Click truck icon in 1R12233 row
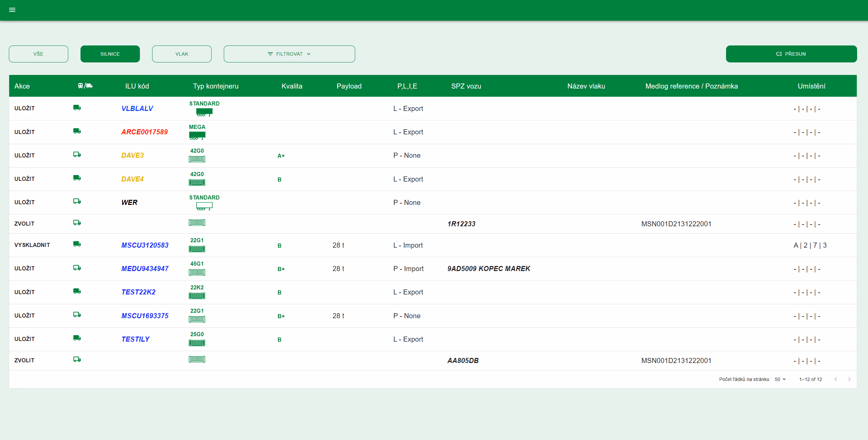868x440 pixels. (x=77, y=223)
